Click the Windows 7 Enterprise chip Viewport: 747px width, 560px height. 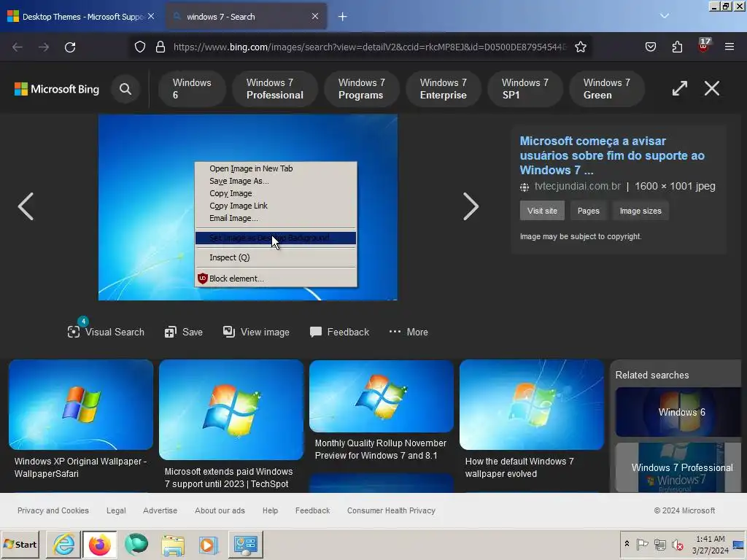(443, 89)
